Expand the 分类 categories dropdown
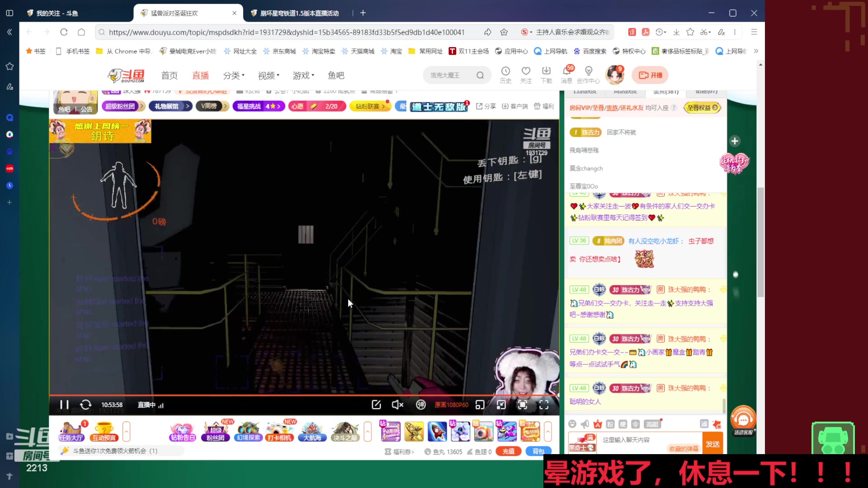This screenshot has height=488, width=868. (234, 75)
